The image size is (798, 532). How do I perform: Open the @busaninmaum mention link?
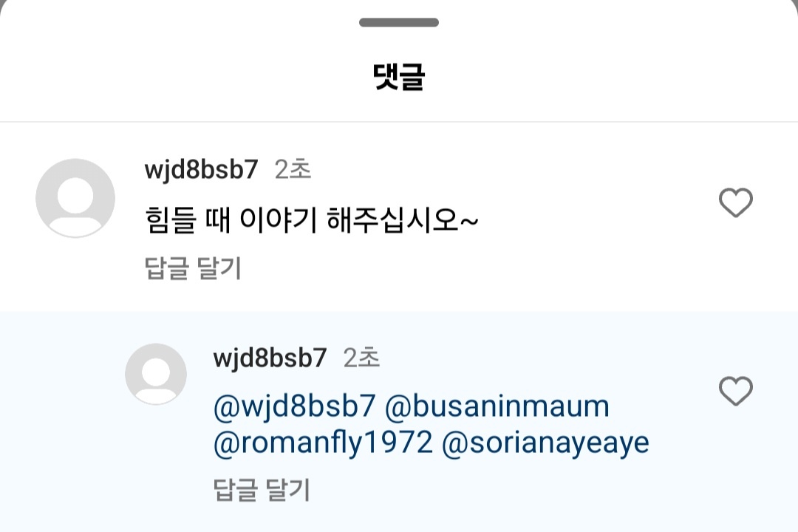coord(497,406)
